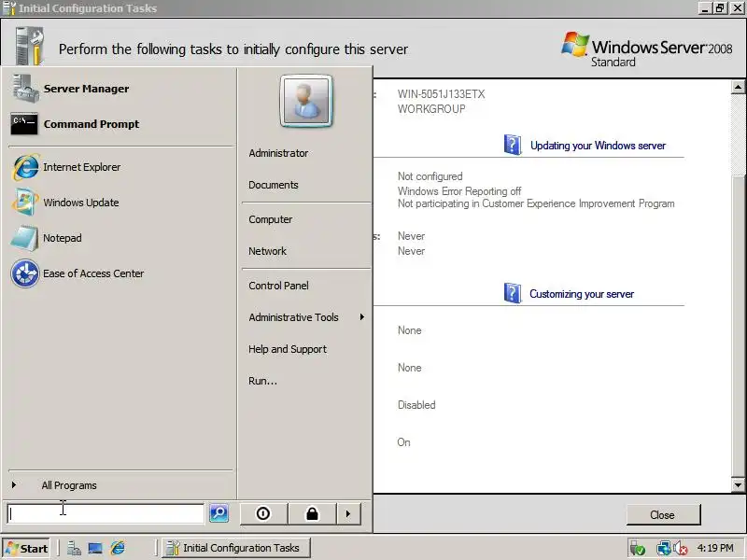Click Customizing your server link
Screen dimensions: 747x560
pos(582,294)
